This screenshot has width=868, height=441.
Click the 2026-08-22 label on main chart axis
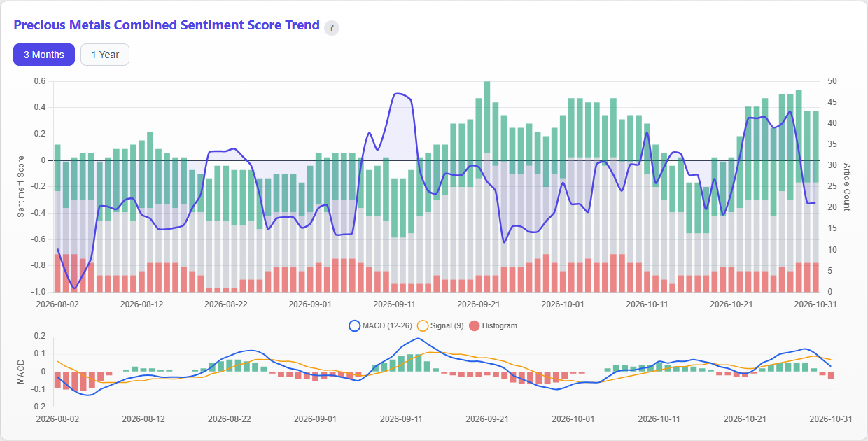[x=225, y=304]
